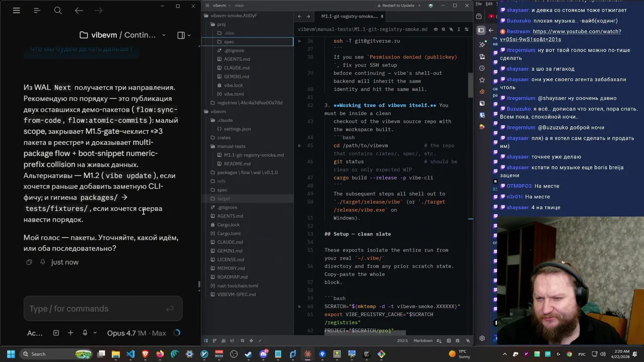Go back with left arrow in chat app

79,11
